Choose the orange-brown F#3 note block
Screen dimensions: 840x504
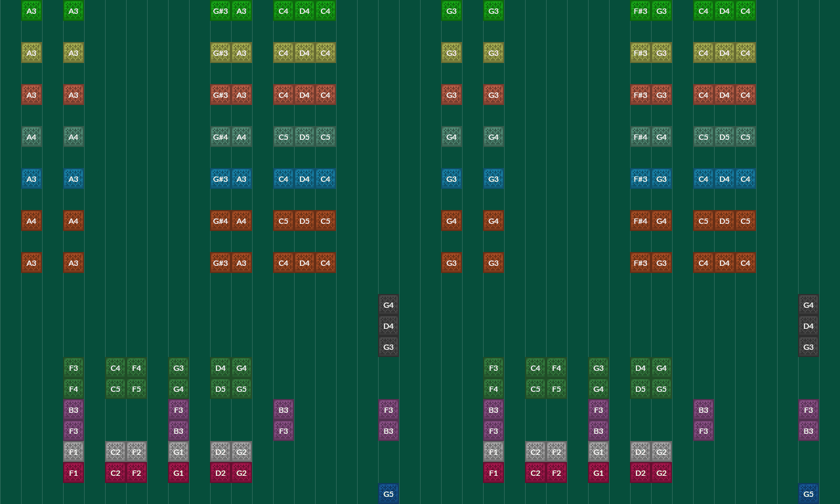coord(640,262)
